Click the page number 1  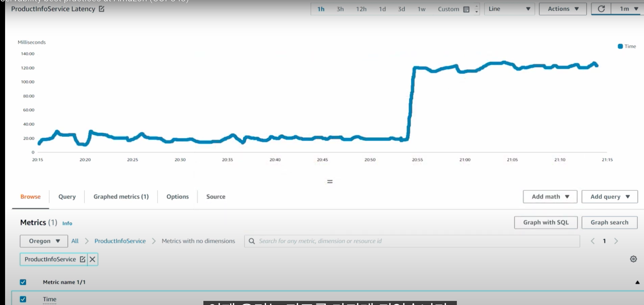coord(604,241)
